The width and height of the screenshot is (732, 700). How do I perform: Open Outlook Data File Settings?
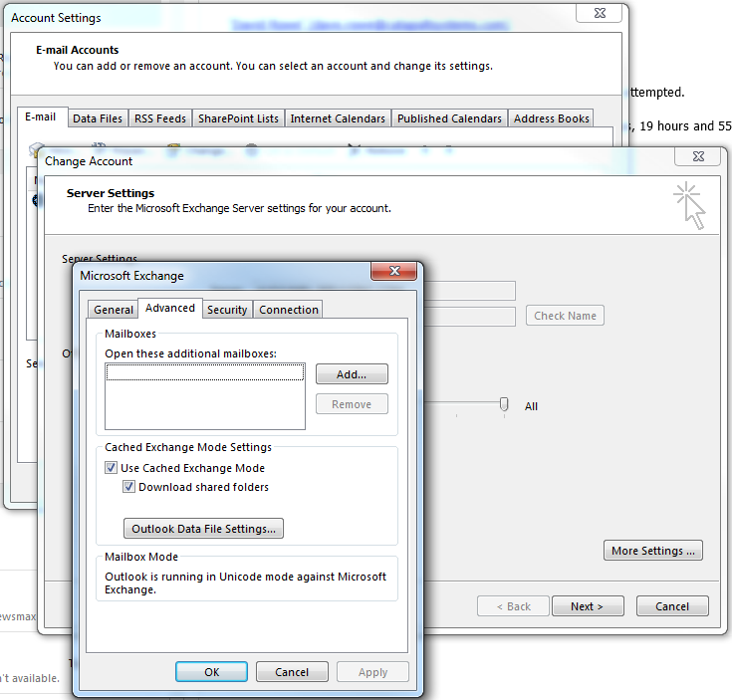pyautogui.click(x=203, y=529)
